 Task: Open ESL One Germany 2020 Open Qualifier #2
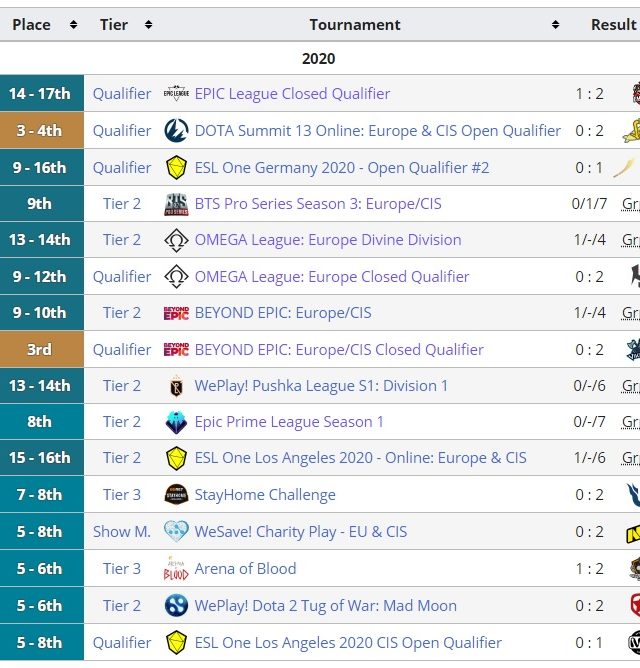tap(342, 168)
